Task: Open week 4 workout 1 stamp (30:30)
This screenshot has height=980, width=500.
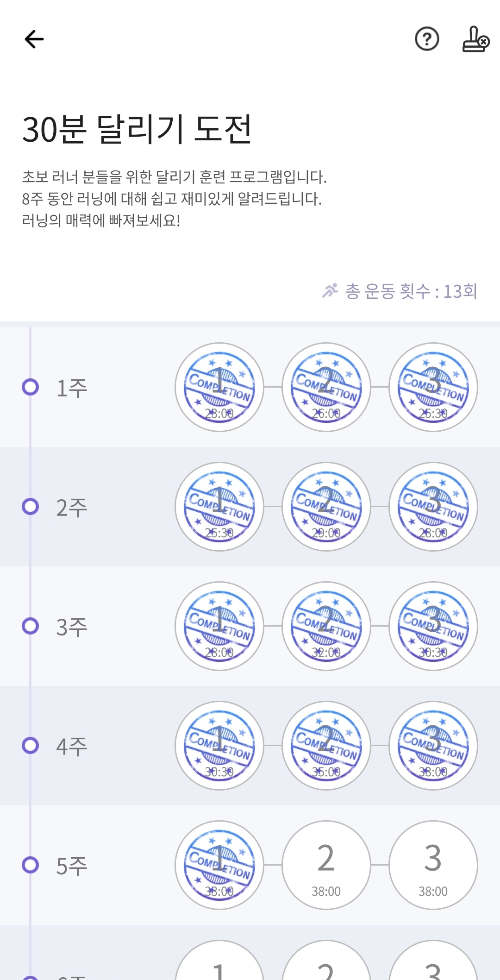Action: coord(219,746)
